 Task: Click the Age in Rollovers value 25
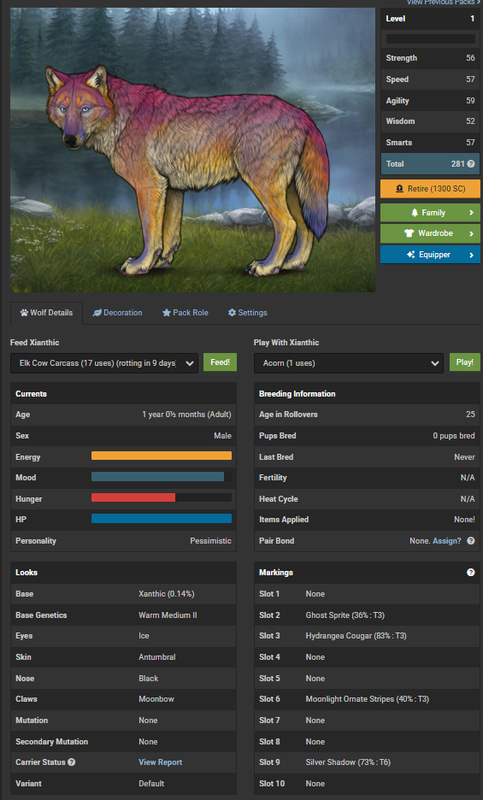(x=470, y=414)
